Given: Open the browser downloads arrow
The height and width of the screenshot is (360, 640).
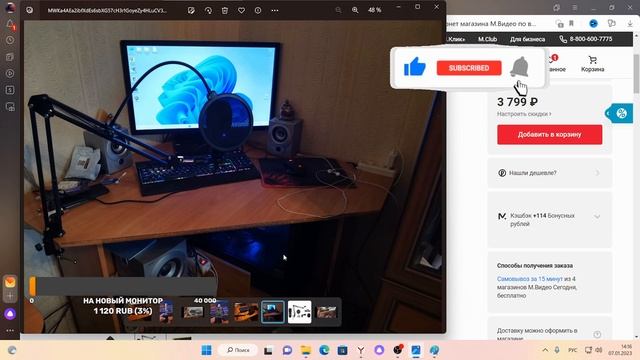Looking at the screenshot, I should 630,24.
